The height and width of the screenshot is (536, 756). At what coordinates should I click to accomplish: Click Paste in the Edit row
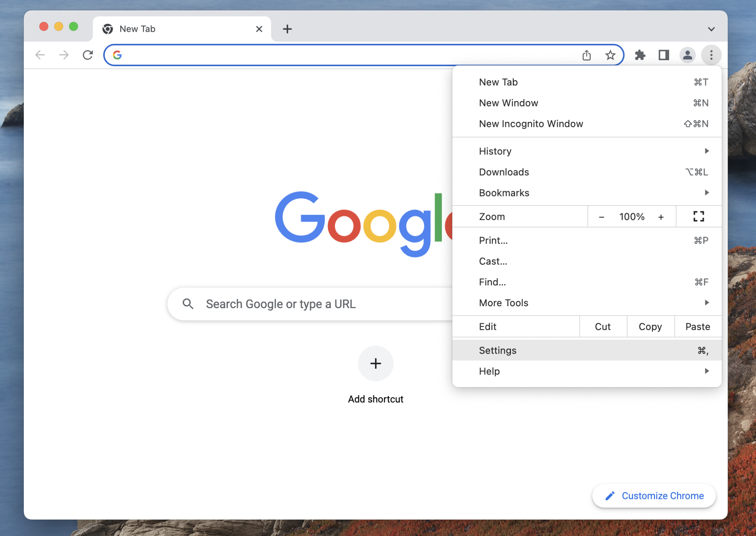(x=698, y=327)
